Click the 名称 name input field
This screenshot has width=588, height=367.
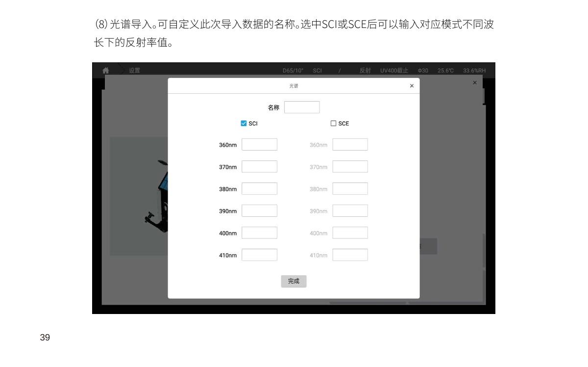point(302,107)
